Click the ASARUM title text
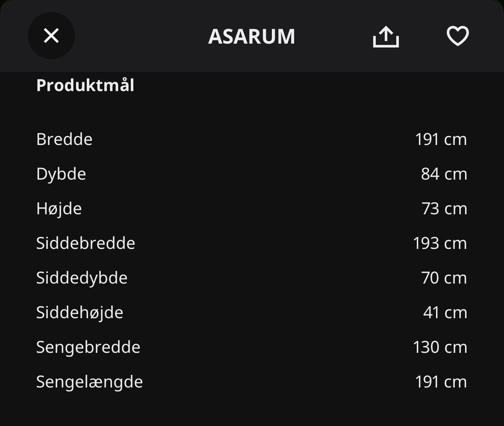 251,36
